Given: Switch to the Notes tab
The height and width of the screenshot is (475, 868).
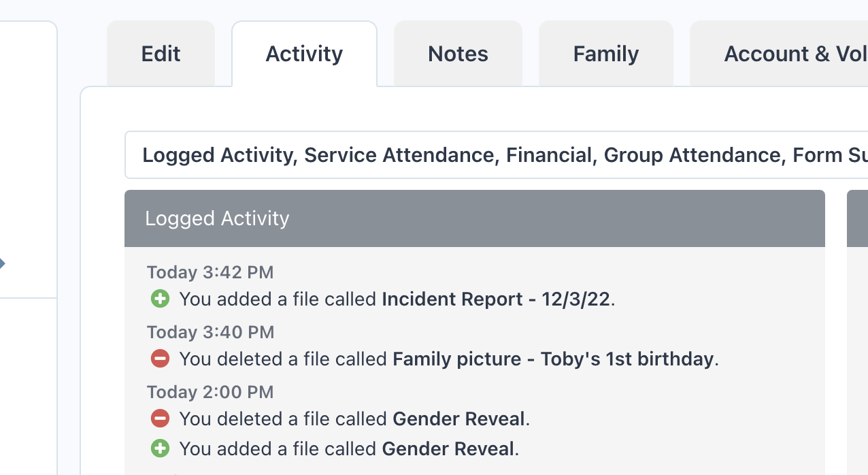Looking at the screenshot, I should click(457, 54).
